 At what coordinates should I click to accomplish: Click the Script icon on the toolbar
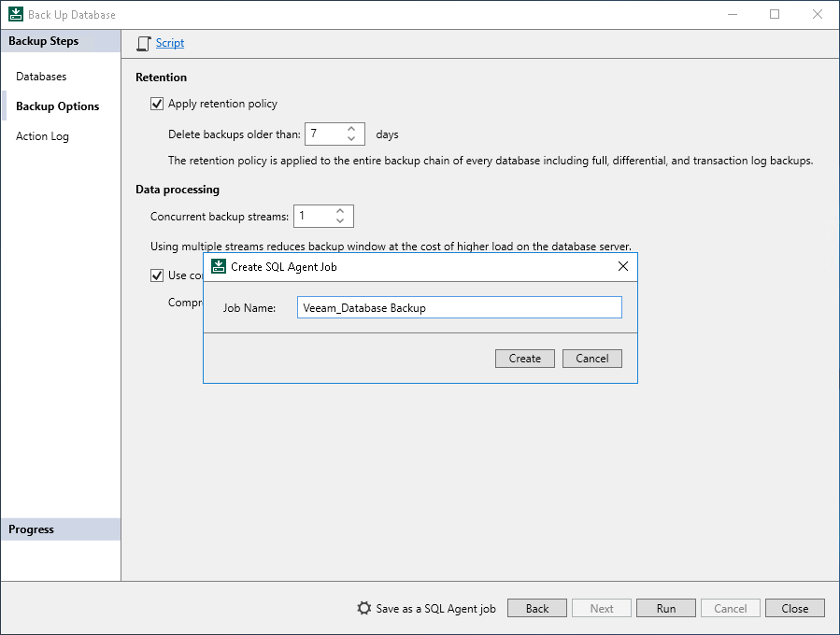pyautogui.click(x=143, y=43)
